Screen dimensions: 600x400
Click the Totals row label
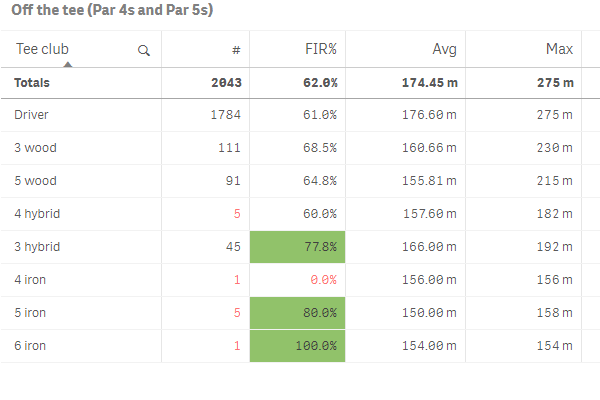tap(35, 83)
